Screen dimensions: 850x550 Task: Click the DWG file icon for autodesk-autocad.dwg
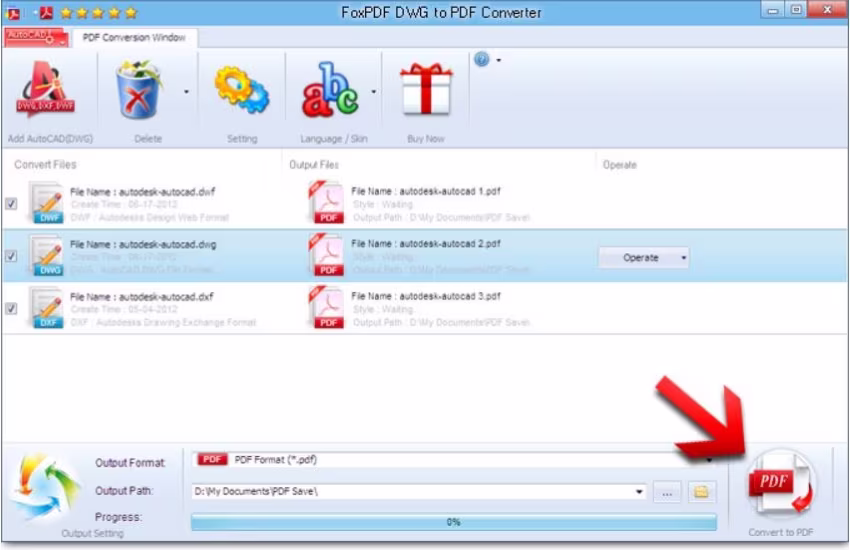(46, 255)
